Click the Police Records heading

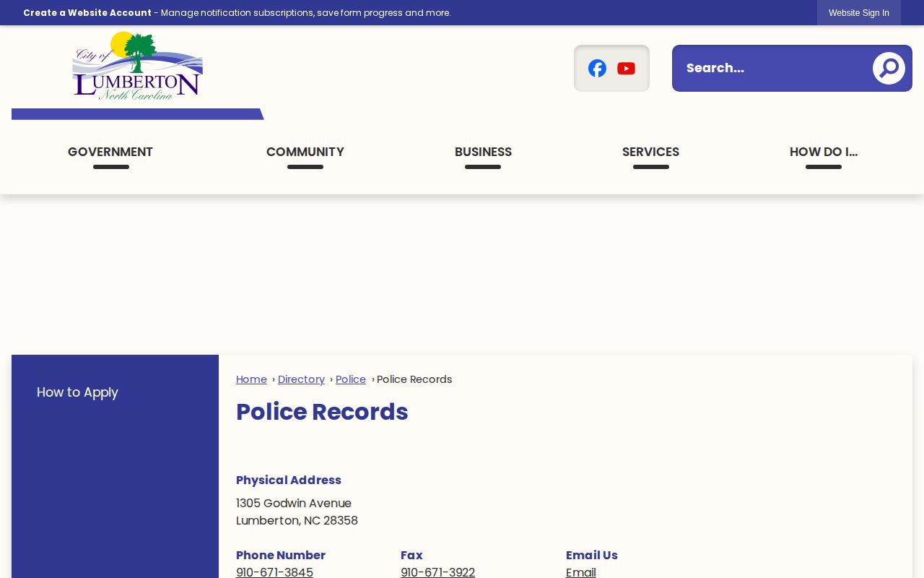322,412
